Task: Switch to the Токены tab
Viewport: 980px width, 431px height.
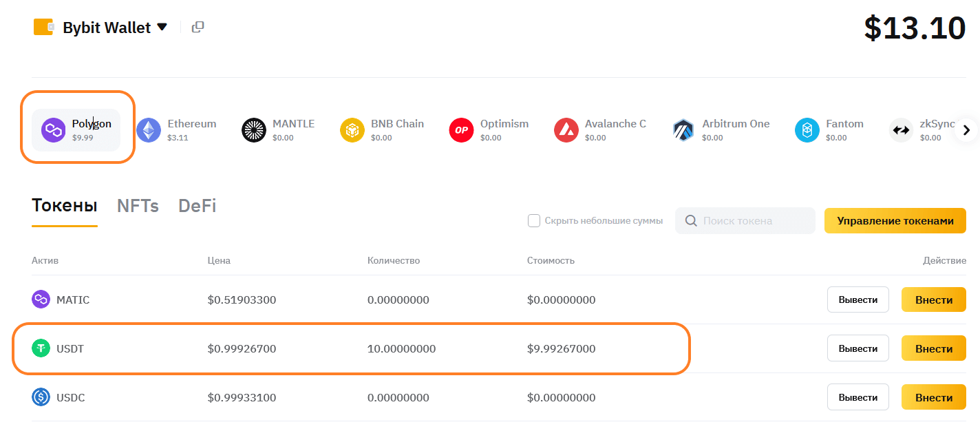Action: point(65,206)
